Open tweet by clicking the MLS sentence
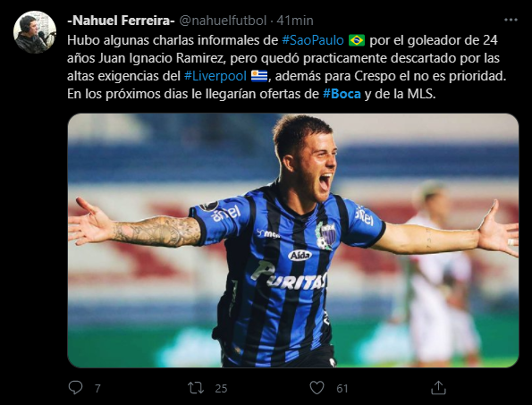532x405 pixels. tap(251, 94)
